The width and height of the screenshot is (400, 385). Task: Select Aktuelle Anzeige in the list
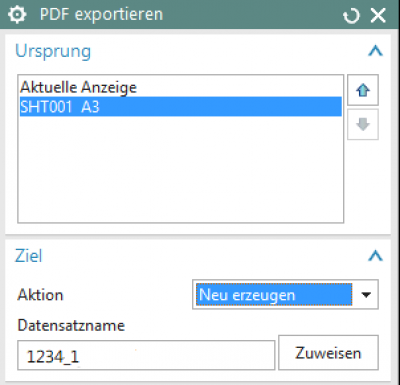coord(78,87)
